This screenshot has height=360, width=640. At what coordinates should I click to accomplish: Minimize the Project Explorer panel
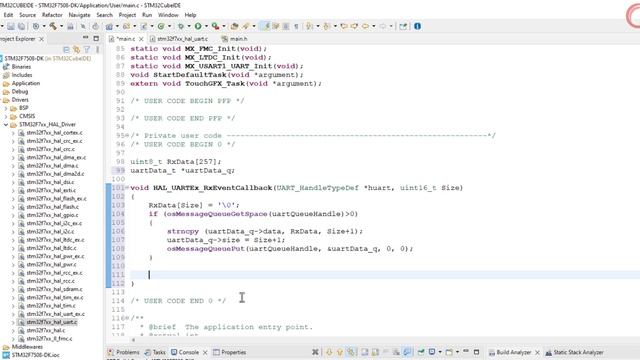[x=86, y=38]
